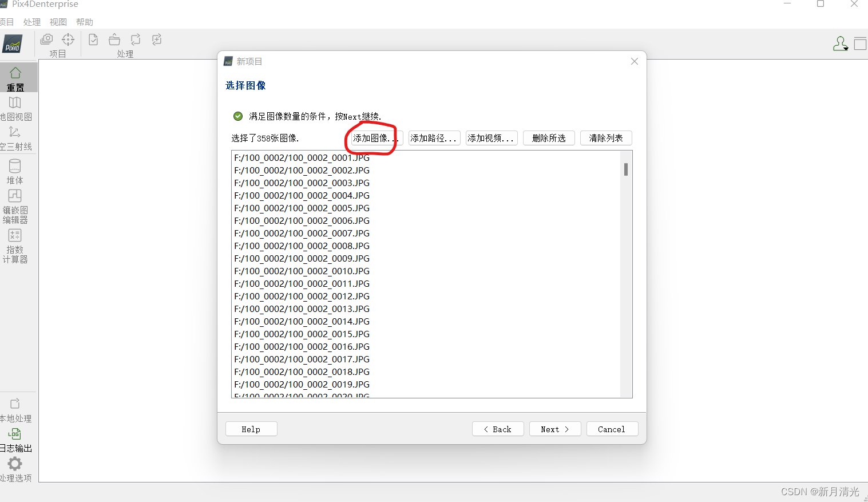
Task: Open the 处理 menu
Action: click(32, 22)
